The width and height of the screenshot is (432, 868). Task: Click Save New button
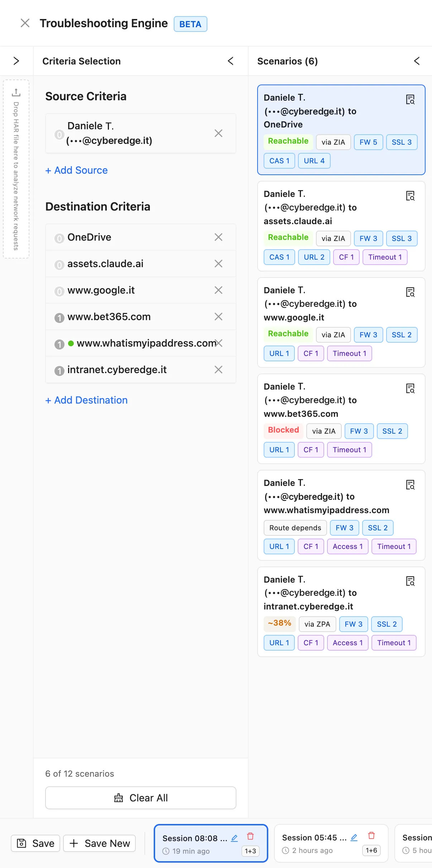pyautogui.click(x=100, y=843)
